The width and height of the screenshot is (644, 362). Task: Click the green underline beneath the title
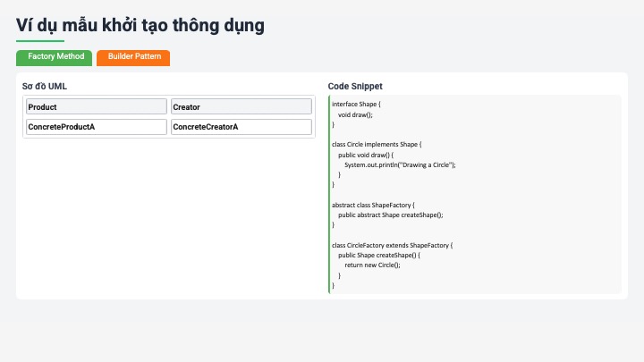click(40, 41)
